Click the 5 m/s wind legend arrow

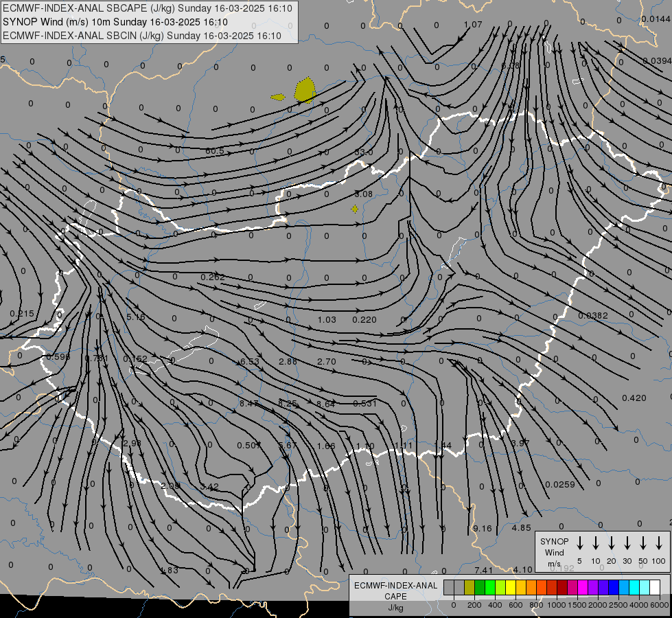tap(580, 543)
